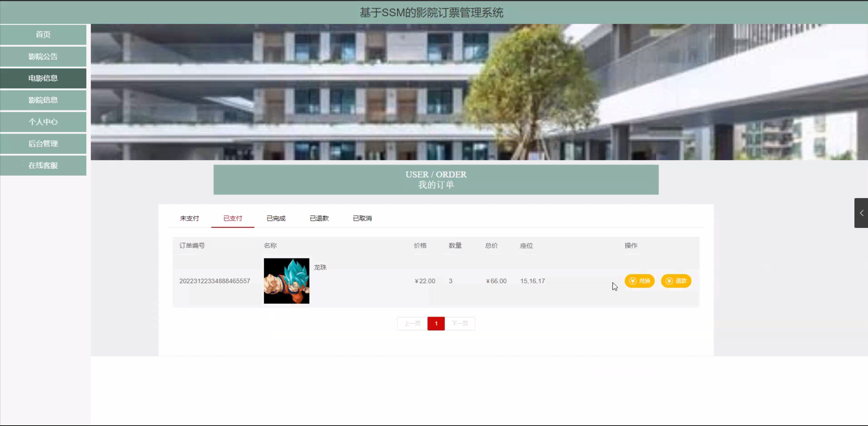Image resolution: width=868 pixels, height=426 pixels.
Task: Expand the collapsed right side panel arrow
Action: [861, 213]
